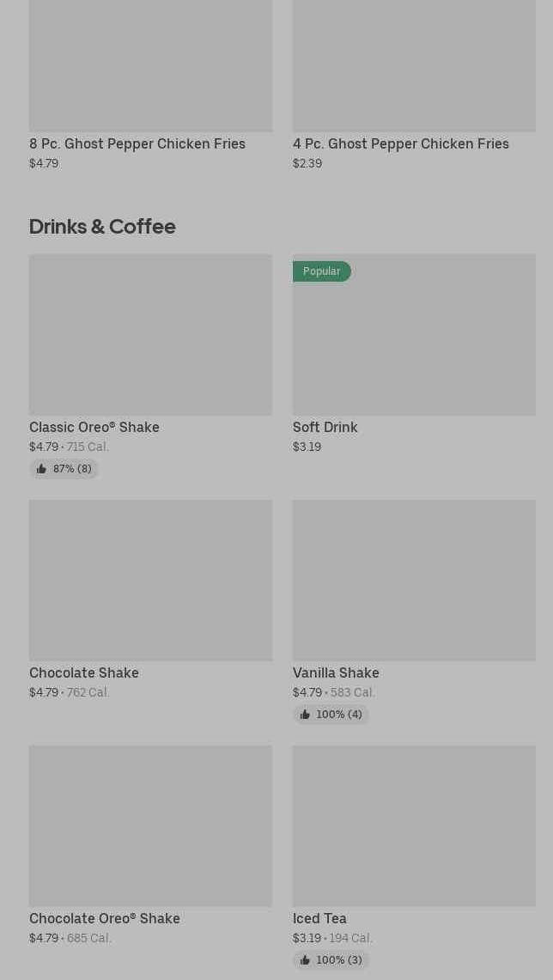Click the 4 Pc. Ghost Pepper Chicken Fries title

point(401,143)
